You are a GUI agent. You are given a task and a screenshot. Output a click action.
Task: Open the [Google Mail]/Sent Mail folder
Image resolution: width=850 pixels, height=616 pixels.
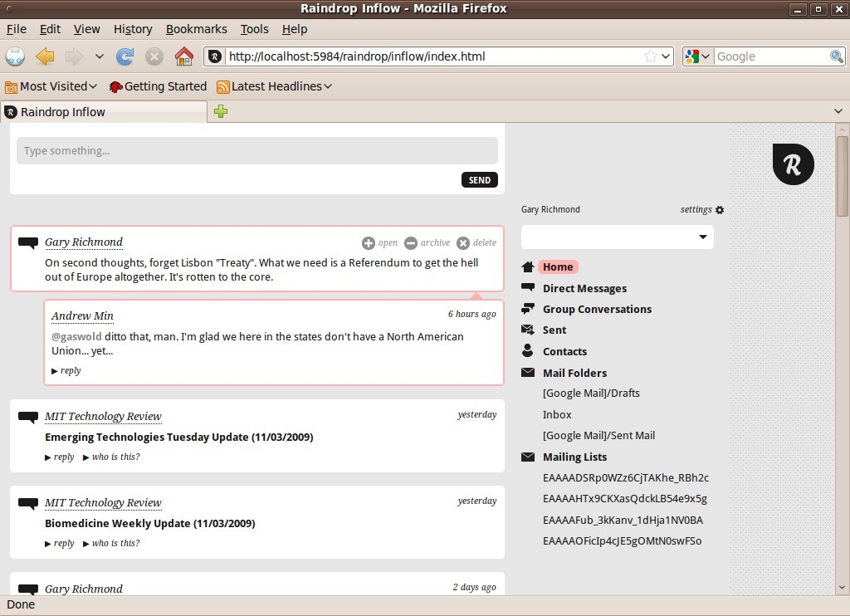[x=599, y=435]
